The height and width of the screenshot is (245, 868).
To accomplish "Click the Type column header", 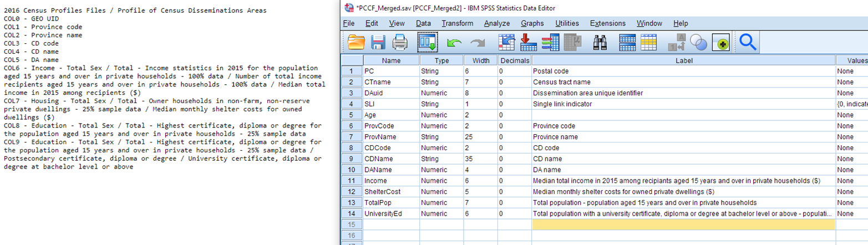I will click(x=441, y=60).
